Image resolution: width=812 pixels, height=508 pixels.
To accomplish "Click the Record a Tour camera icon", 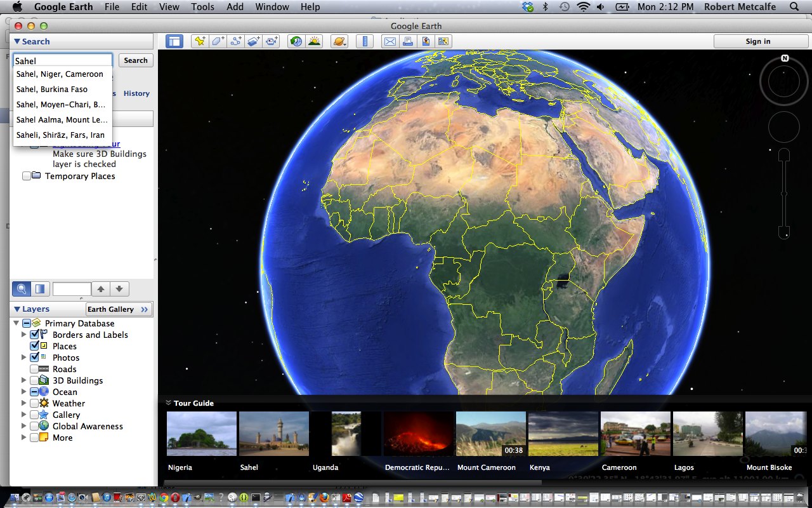I will (x=272, y=41).
